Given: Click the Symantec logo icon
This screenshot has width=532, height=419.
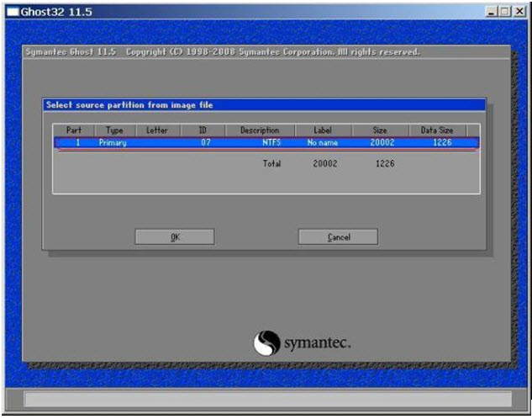Looking at the screenshot, I should (266, 343).
